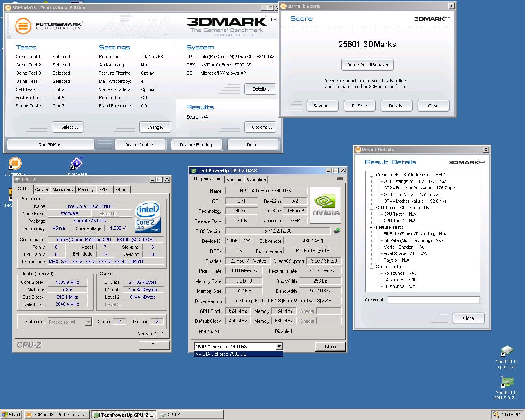This screenshot has width=525, height=420.
Task: Close the 3DMark Score dialog via Close button
Action: point(433,106)
